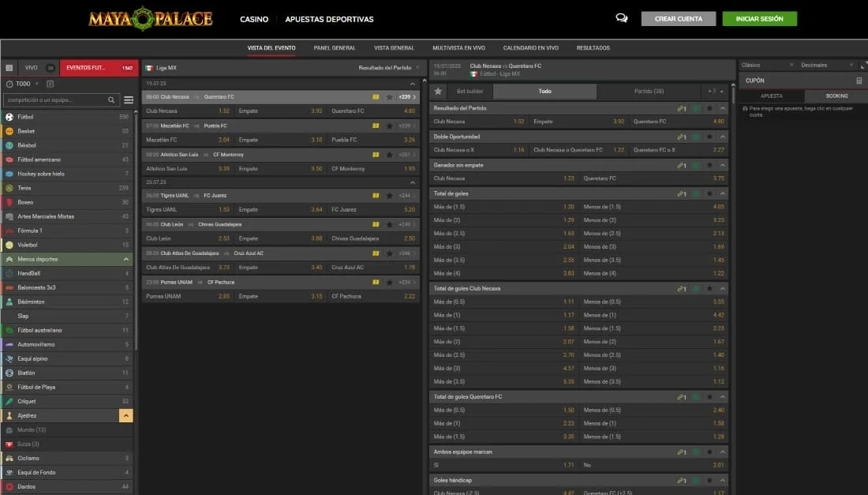Click the search magnifier in competition field
868x495 pixels.
[112, 100]
